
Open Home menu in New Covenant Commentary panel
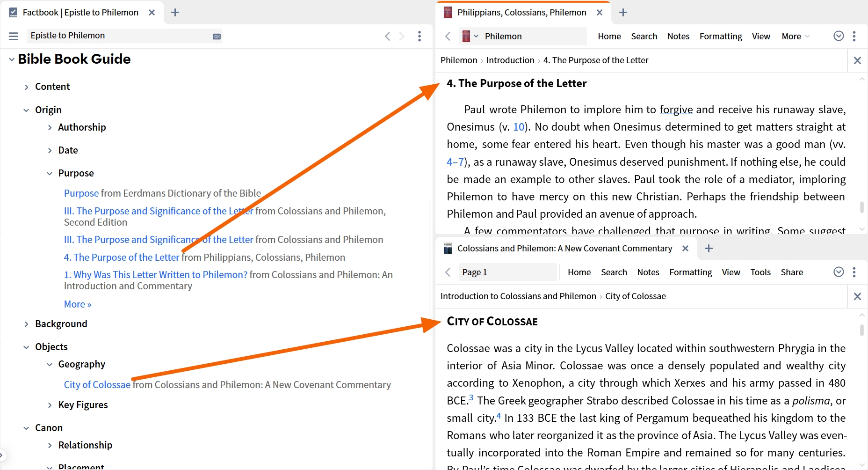(579, 272)
